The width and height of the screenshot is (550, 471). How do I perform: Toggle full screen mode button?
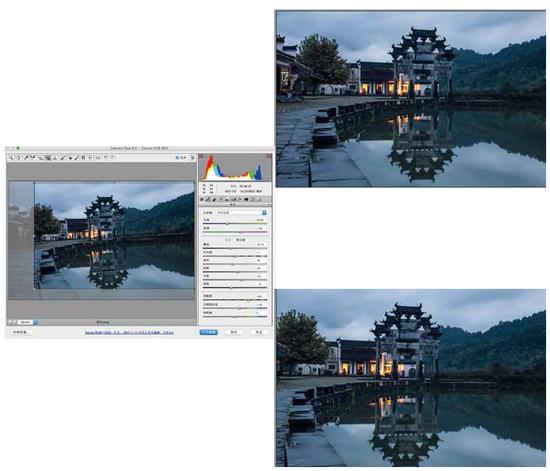click(x=192, y=158)
